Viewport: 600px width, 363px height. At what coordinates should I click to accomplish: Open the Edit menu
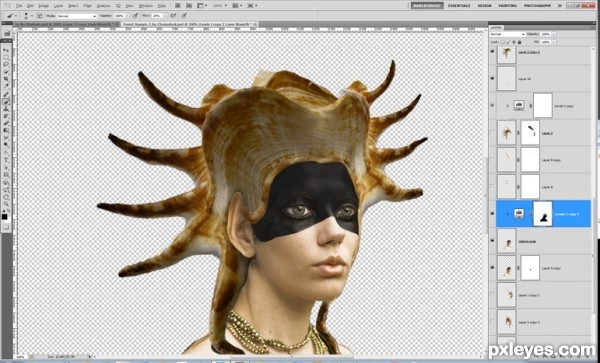pyautogui.click(x=30, y=6)
